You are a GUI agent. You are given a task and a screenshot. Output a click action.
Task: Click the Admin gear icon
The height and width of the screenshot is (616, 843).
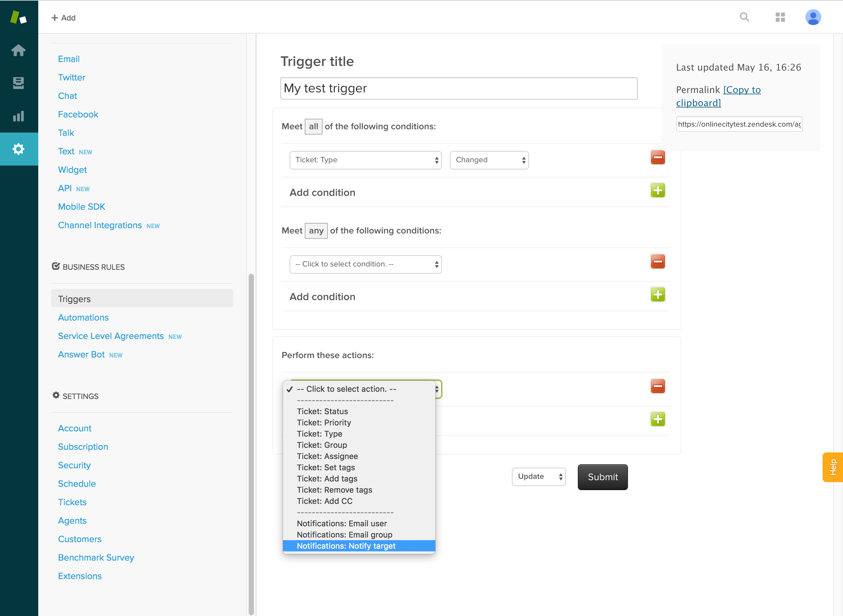[x=18, y=149]
